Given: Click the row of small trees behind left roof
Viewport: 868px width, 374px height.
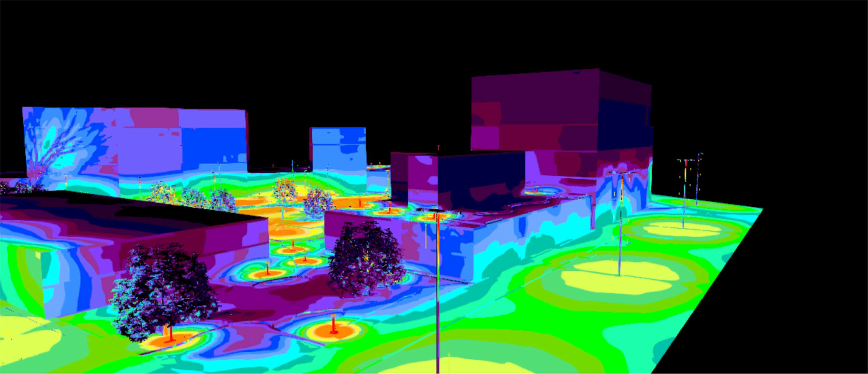Looking at the screenshot, I should click(193, 197).
